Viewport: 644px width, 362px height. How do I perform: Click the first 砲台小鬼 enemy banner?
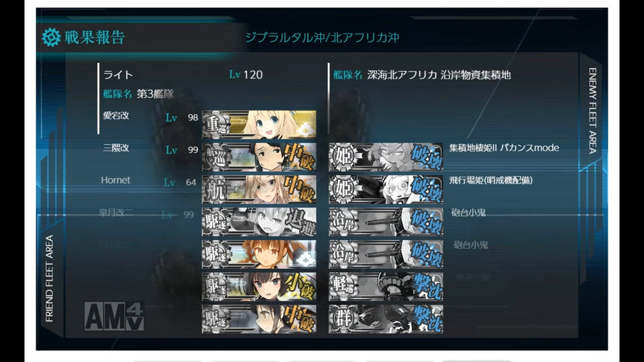click(386, 222)
